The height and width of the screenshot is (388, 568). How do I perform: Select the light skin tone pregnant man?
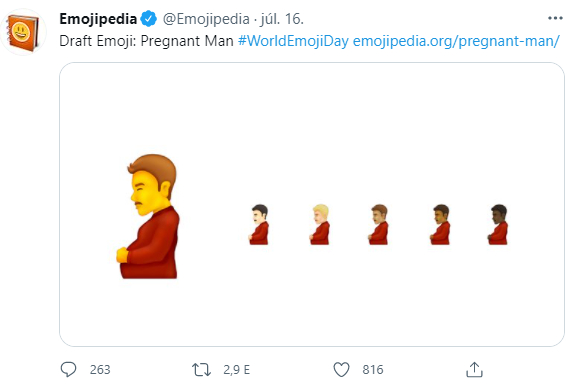click(x=259, y=225)
